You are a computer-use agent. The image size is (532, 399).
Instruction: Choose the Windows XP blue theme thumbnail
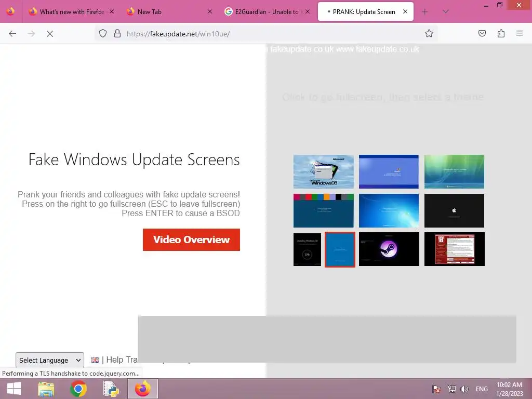click(x=389, y=171)
